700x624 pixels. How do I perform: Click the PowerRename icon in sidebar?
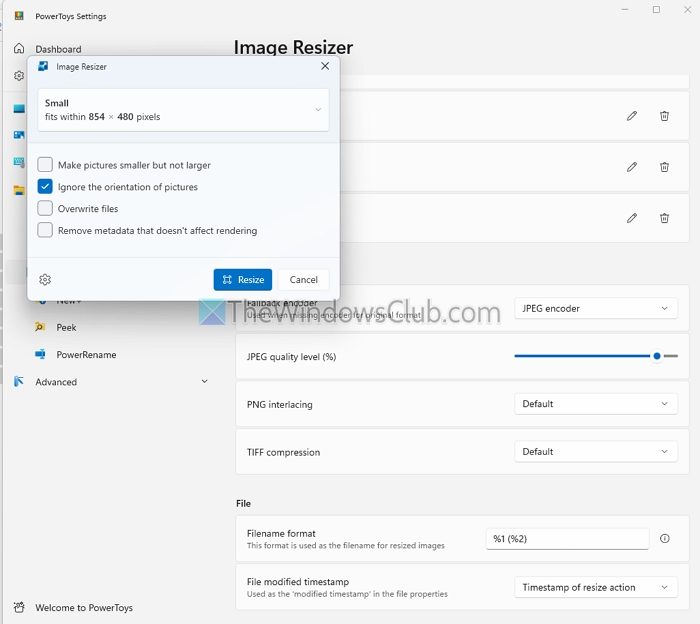point(40,354)
